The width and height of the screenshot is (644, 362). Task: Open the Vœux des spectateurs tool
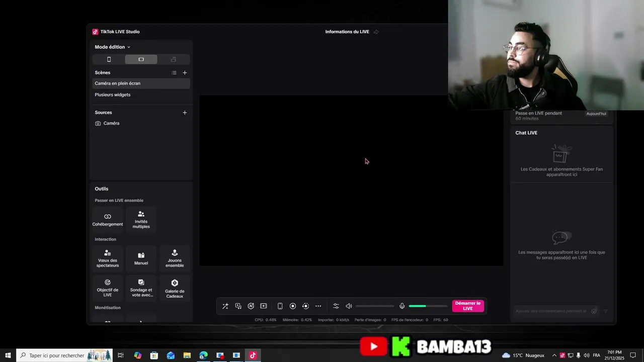(x=108, y=259)
